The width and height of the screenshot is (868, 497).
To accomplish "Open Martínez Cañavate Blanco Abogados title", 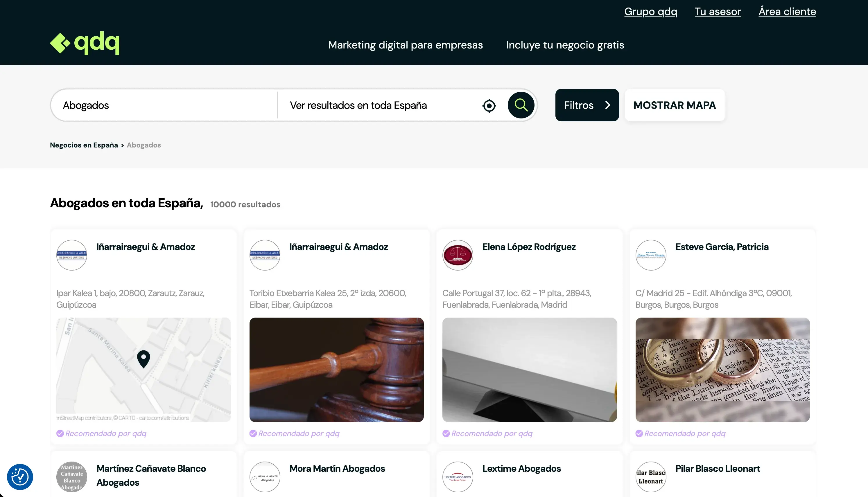I will pos(151,475).
